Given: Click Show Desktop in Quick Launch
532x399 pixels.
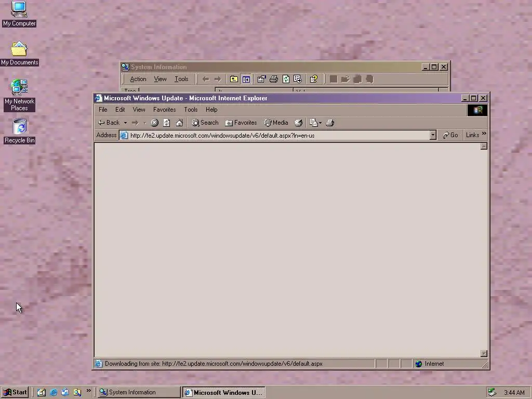Looking at the screenshot, I should pyautogui.click(x=42, y=393).
